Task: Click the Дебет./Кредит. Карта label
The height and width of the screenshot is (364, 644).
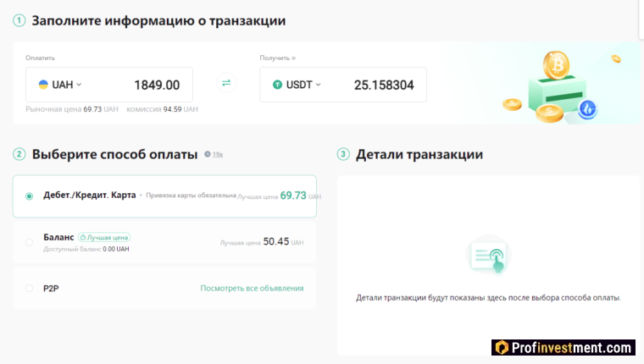Action: pyautogui.click(x=90, y=195)
